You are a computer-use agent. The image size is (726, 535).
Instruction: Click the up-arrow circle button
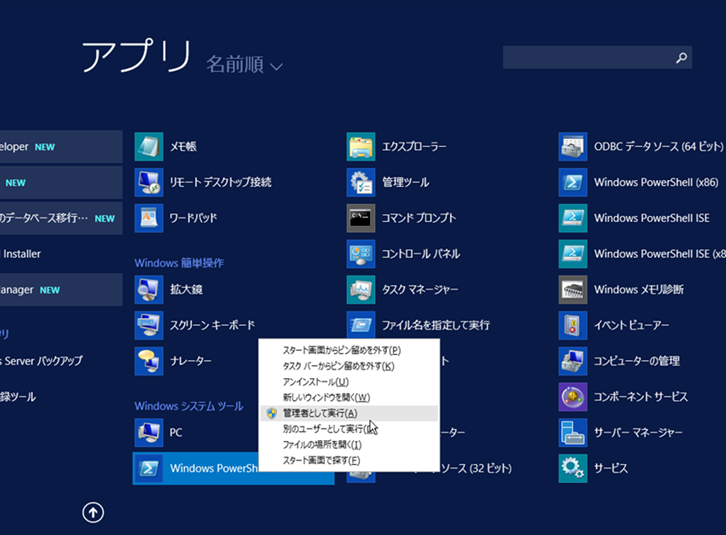pos(93,512)
